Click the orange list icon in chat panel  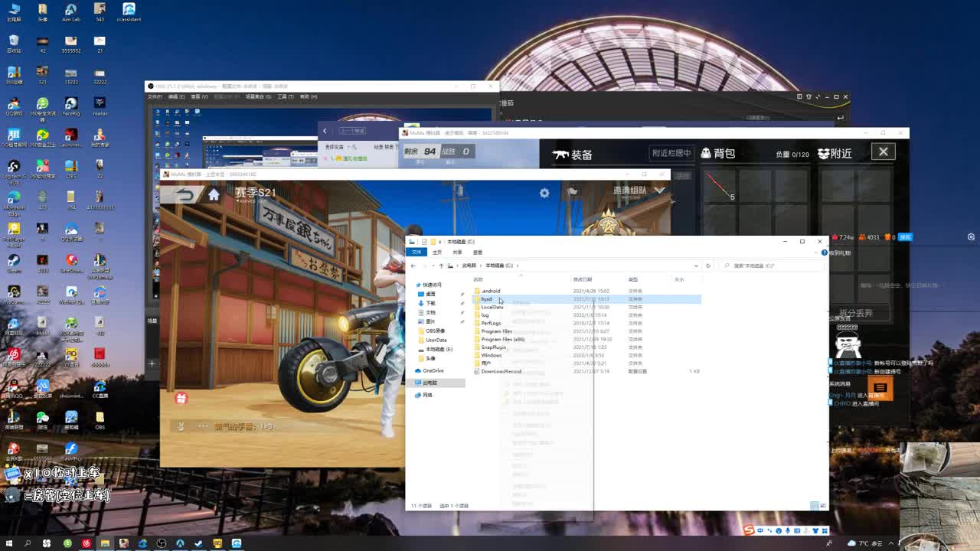tap(880, 390)
